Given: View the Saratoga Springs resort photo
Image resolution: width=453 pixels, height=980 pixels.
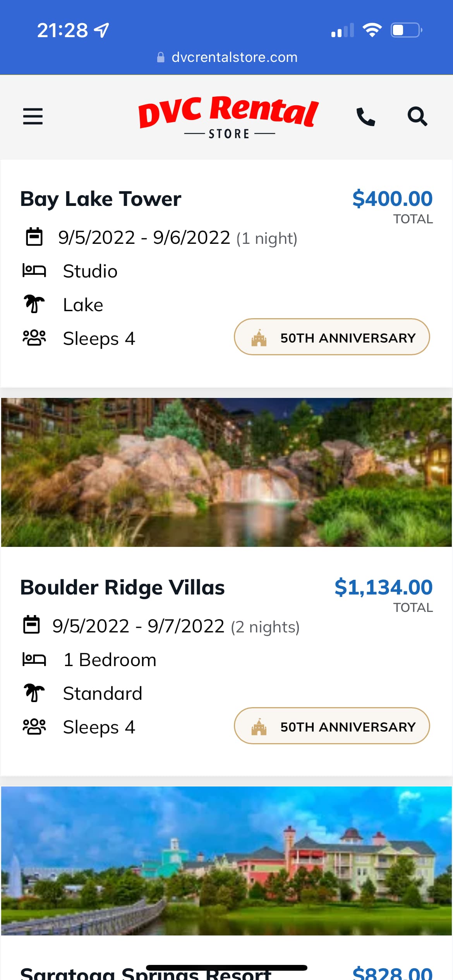Looking at the screenshot, I should click(x=226, y=861).
